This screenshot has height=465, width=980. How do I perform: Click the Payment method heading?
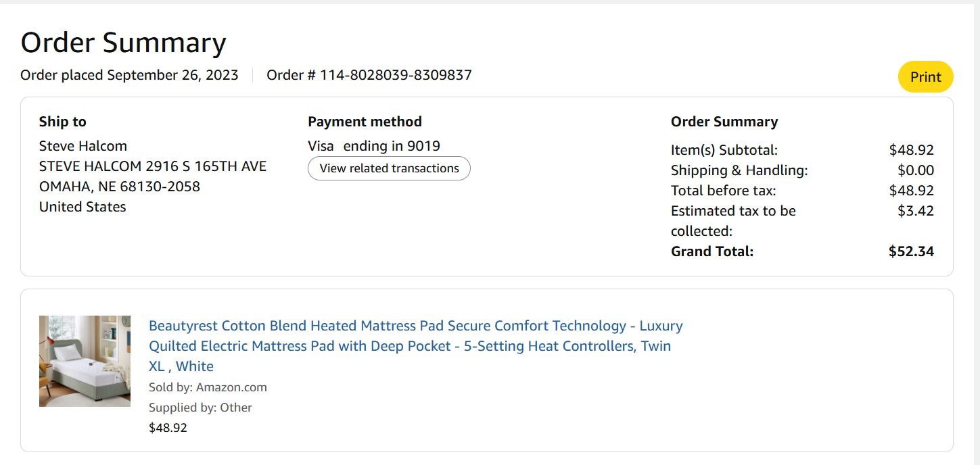click(365, 122)
